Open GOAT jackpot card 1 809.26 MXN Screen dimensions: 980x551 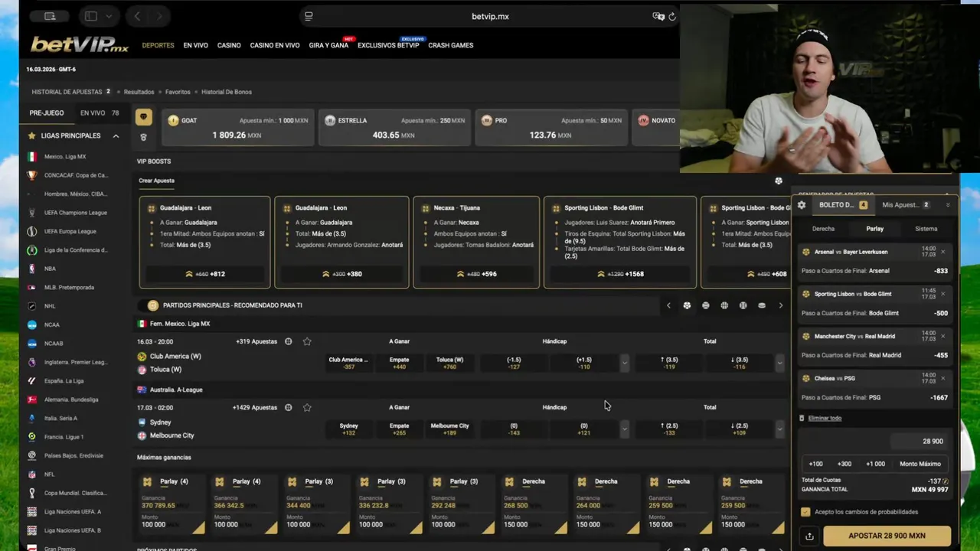pyautogui.click(x=237, y=127)
